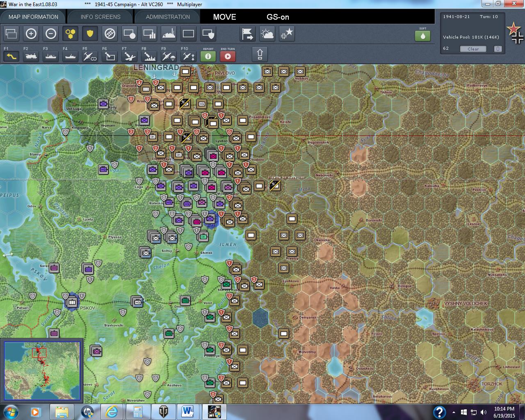Click the taskbar help question mark icon
This screenshot has width=525, height=420.
point(439,412)
